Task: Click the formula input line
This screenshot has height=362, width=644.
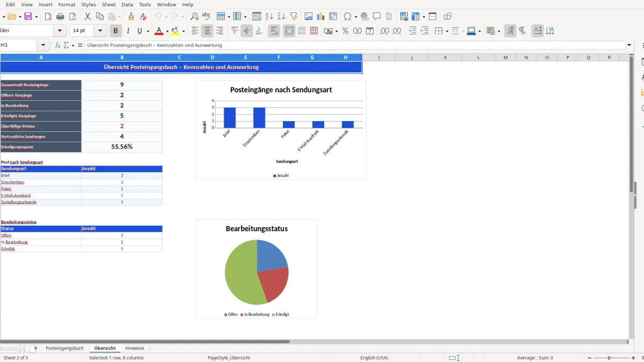Action: pos(355,46)
